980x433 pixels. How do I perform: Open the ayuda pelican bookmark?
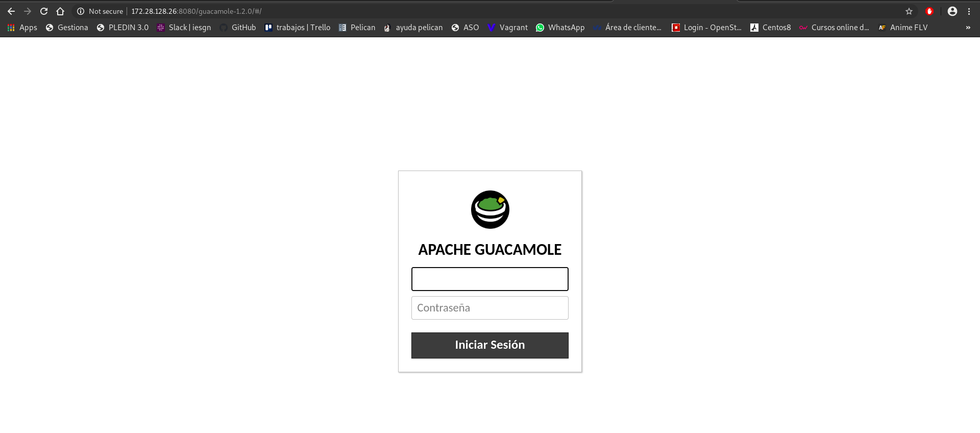413,28
